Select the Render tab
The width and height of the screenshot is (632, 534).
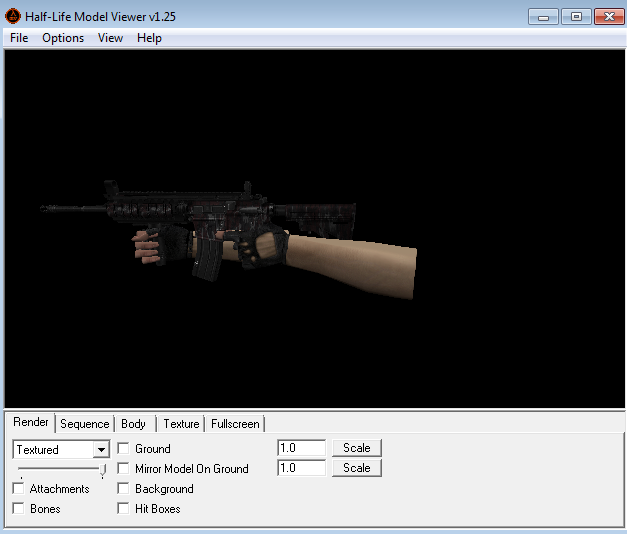[x=31, y=423]
